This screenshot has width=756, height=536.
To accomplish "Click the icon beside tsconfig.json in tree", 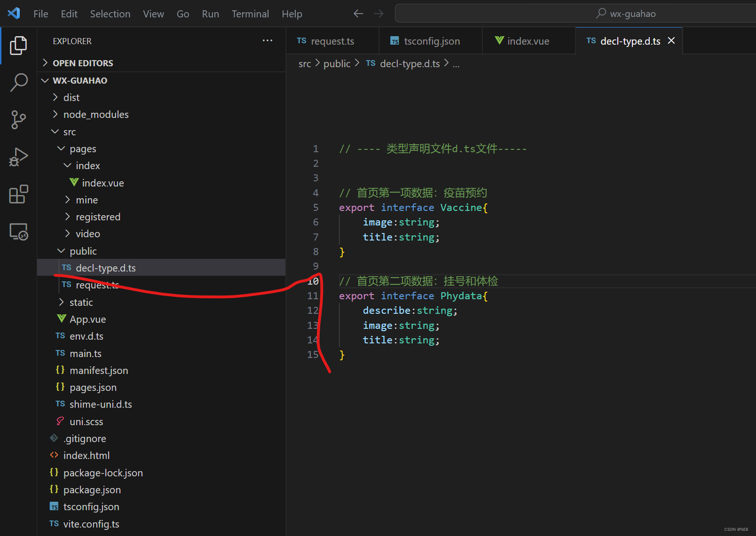I will (x=54, y=506).
